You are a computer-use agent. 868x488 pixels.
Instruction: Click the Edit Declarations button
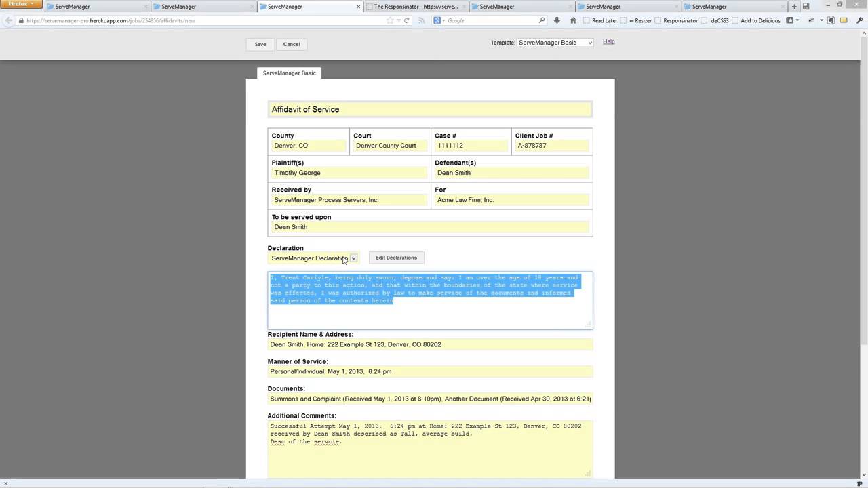[x=396, y=258]
